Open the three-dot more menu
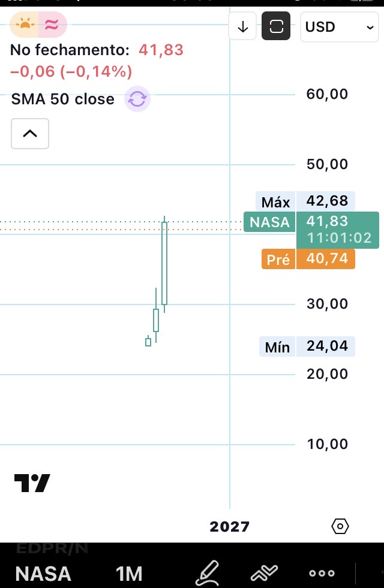 [322, 573]
